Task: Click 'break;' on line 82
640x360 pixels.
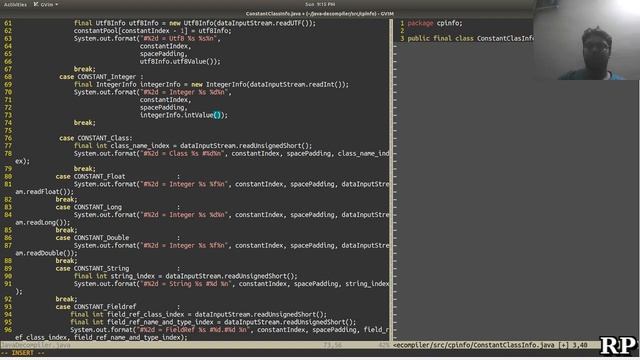Action: coord(66,200)
